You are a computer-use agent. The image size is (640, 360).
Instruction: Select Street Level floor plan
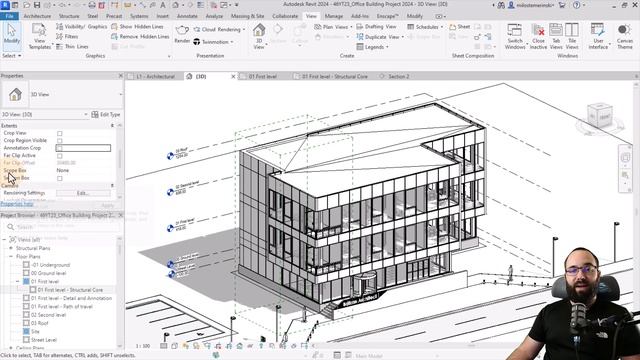click(x=44, y=340)
